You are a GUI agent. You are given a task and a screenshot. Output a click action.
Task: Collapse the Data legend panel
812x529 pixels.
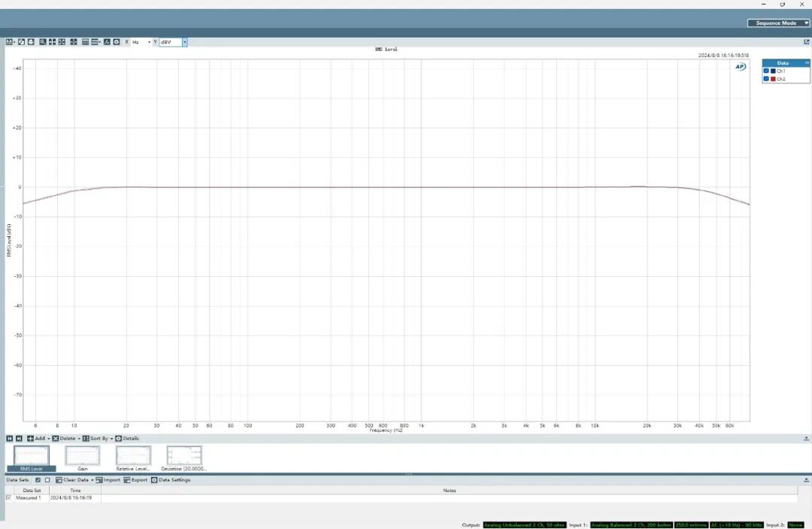point(807,62)
